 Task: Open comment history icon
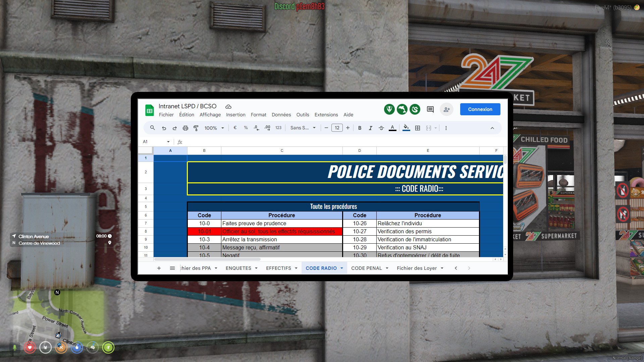coord(430,109)
